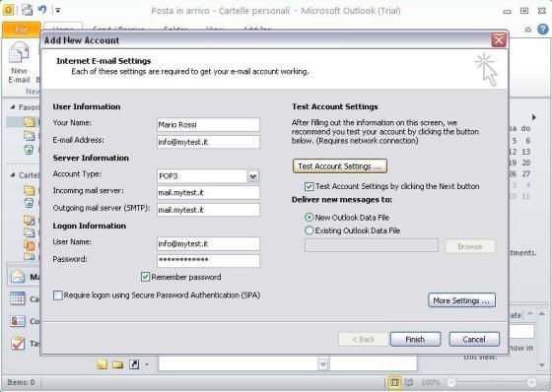This screenshot has height=392, width=552.
Task: Click the RSS Feeds folder icon in tree
Action: [x=30, y=245]
